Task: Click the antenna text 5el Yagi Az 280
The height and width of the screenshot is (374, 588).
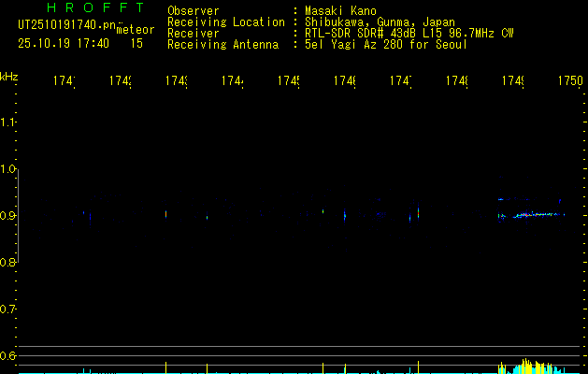Action: (x=355, y=45)
